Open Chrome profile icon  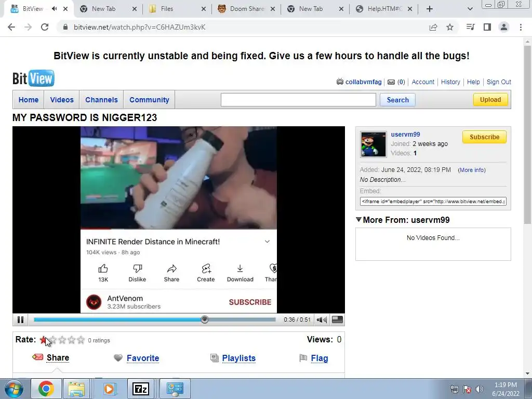(504, 27)
